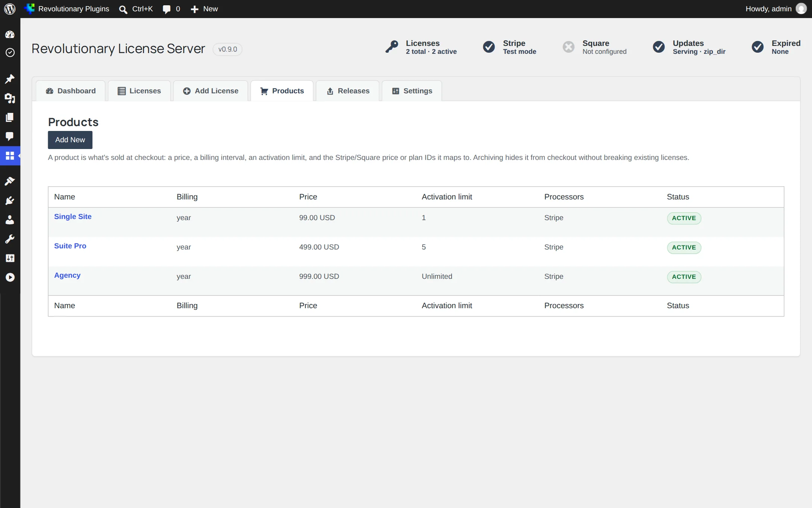Switch to the Releases tab

348,91
